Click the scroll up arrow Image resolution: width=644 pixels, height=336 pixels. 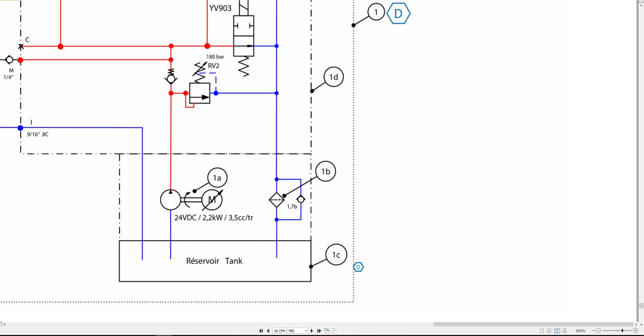(x=641, y=5)
